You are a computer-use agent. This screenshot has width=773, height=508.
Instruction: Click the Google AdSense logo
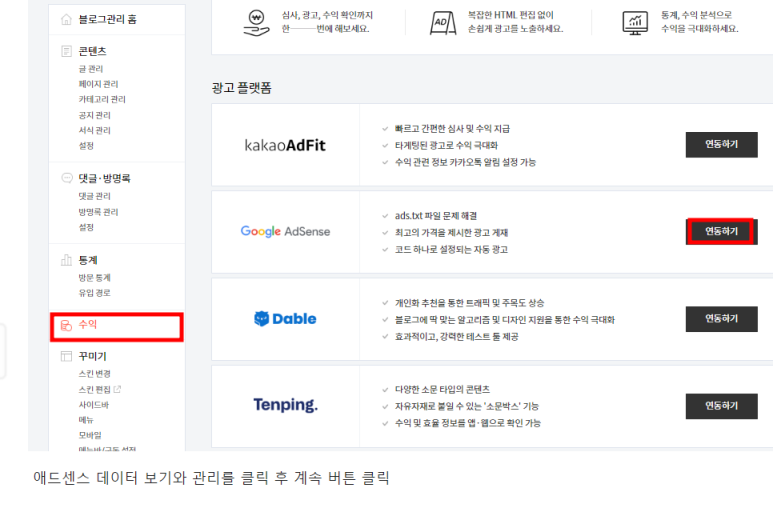285,231
